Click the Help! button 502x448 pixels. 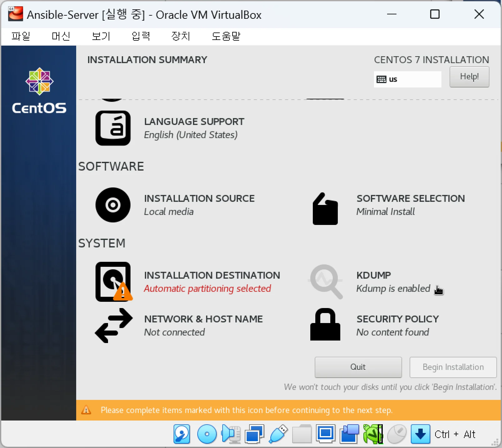coord(469,77)
